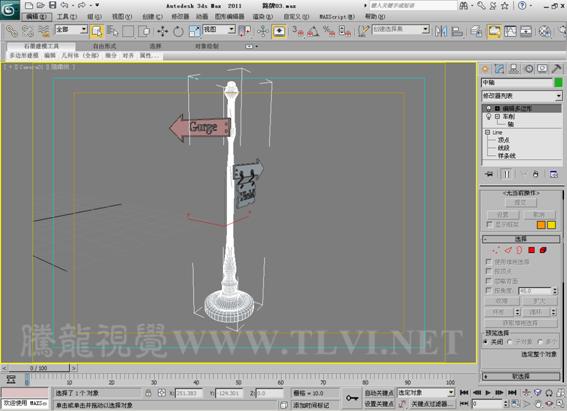567x411 pixels.
Task: Click the Key Filters button
Action: (x=431, y=403)
